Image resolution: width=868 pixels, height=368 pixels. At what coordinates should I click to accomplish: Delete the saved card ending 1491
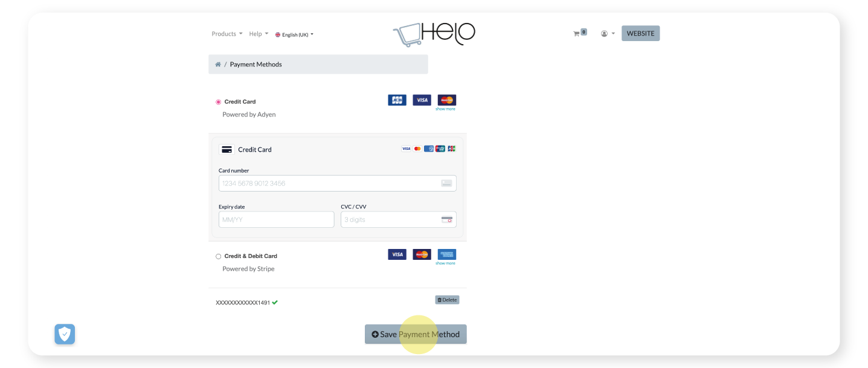tap(447, 300)
